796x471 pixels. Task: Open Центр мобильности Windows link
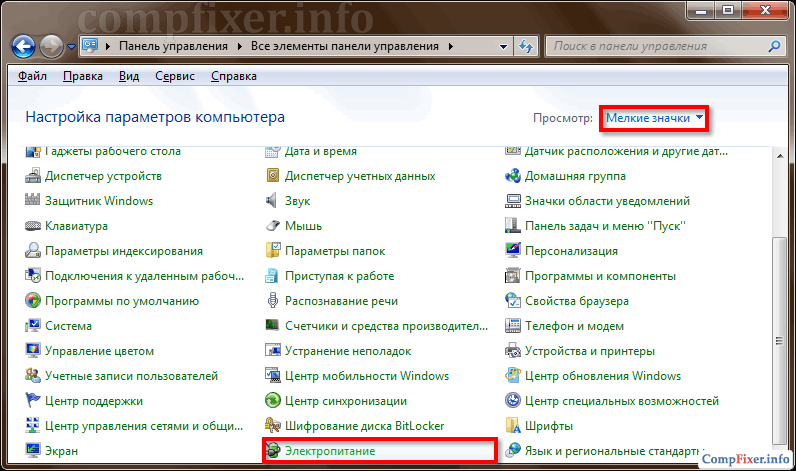tap(367, 376)
